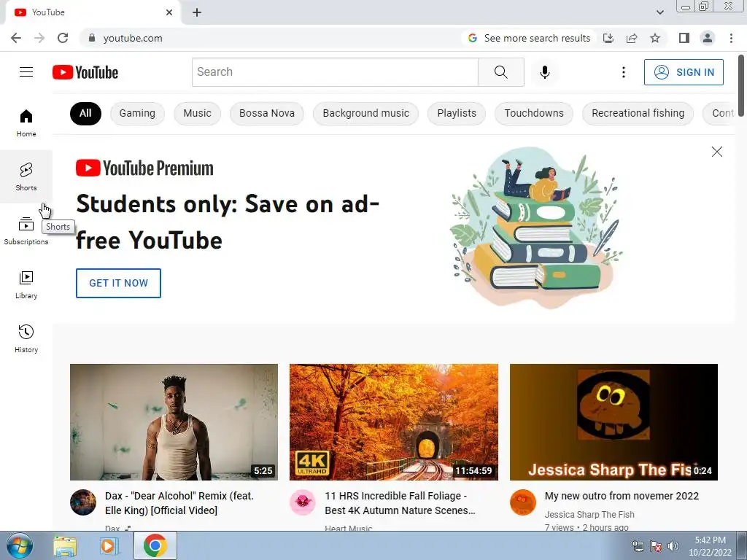This screenshot has height=560, width=747.
Task: Open the Windows Start menu
Action: click(20, 545)
